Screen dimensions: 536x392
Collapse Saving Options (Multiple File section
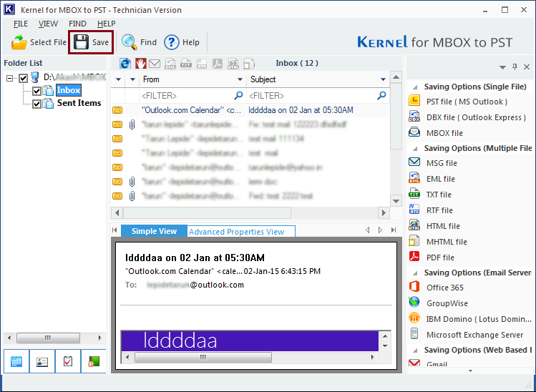(415, 149)
